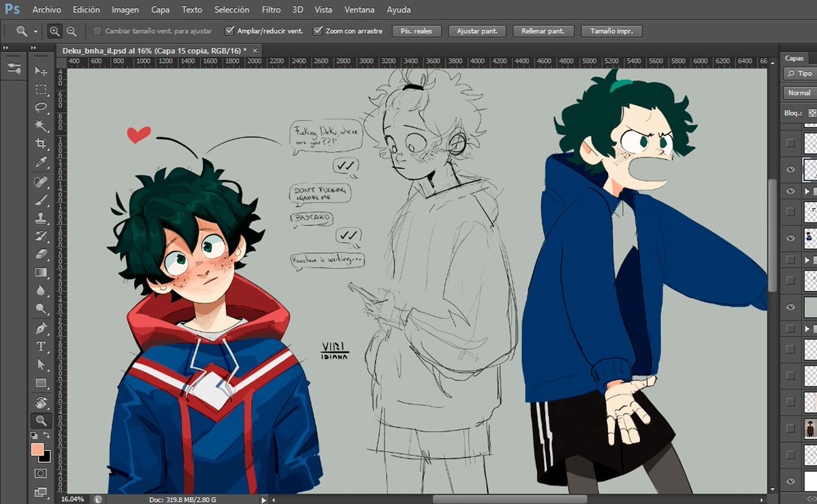Screen dimensions: 817x504
Task: Click the Píx. reales button
Action: pyautogui.click(x=417, y=31)
